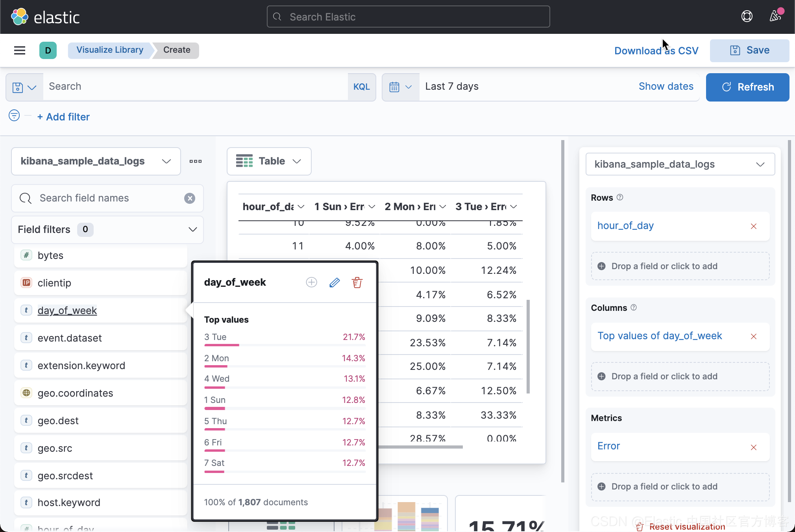Toggle KQL query language switch
Viewport: 795px width, 532px height.
(x=361, y=87)
